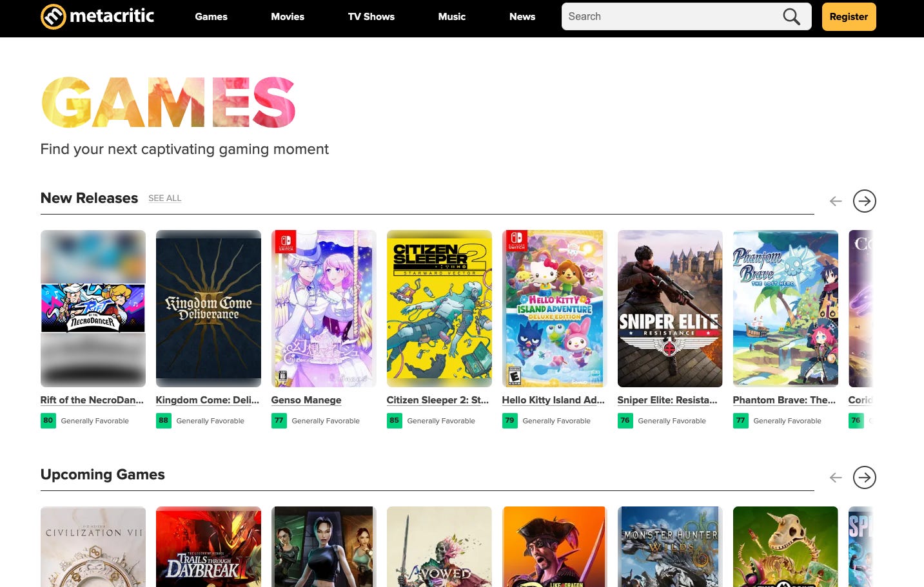Click the 85 score badge for Citizen Sleeper 2

(x=395, y=421)
